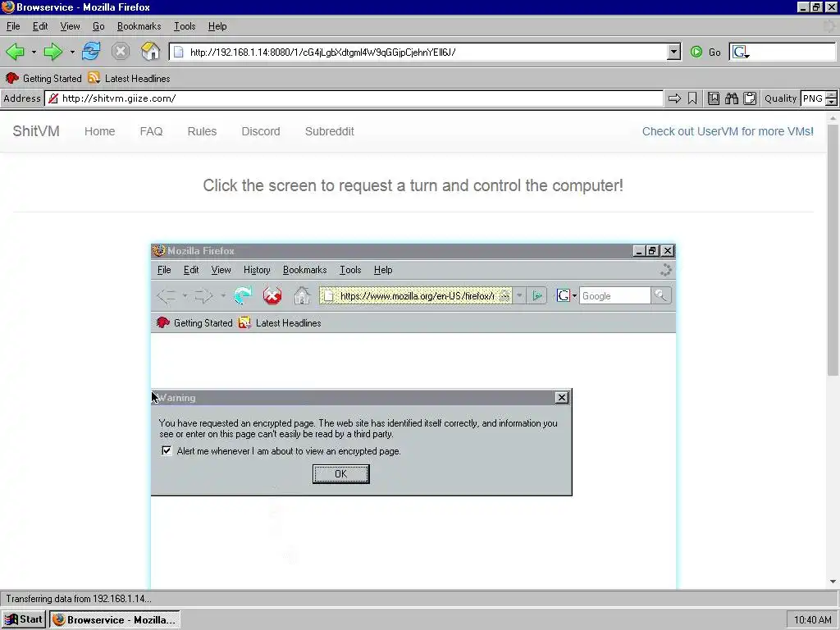Click the Check out UserVM for more VMs link

pos(728,131)
